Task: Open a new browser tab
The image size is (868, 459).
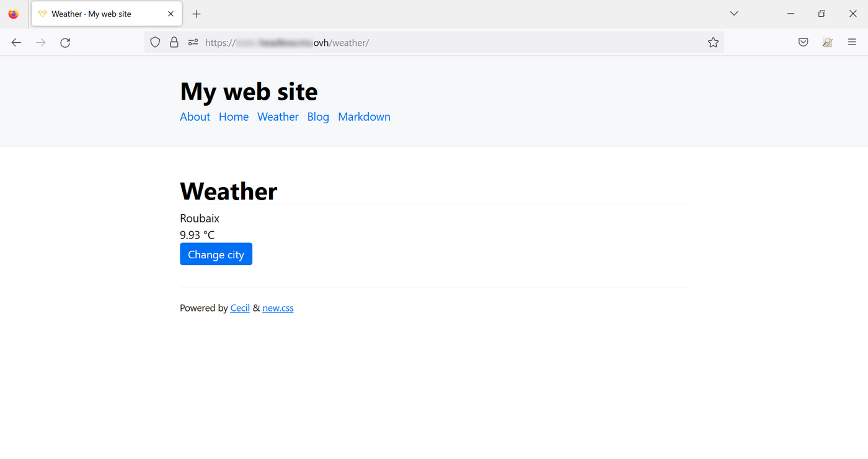Action: point(197,13)
